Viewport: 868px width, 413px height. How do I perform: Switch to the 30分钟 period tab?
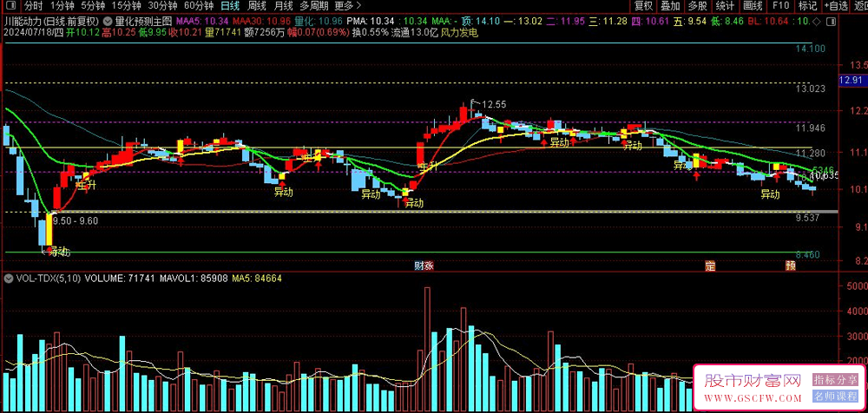pyautogui.click(x=162, y=6)
